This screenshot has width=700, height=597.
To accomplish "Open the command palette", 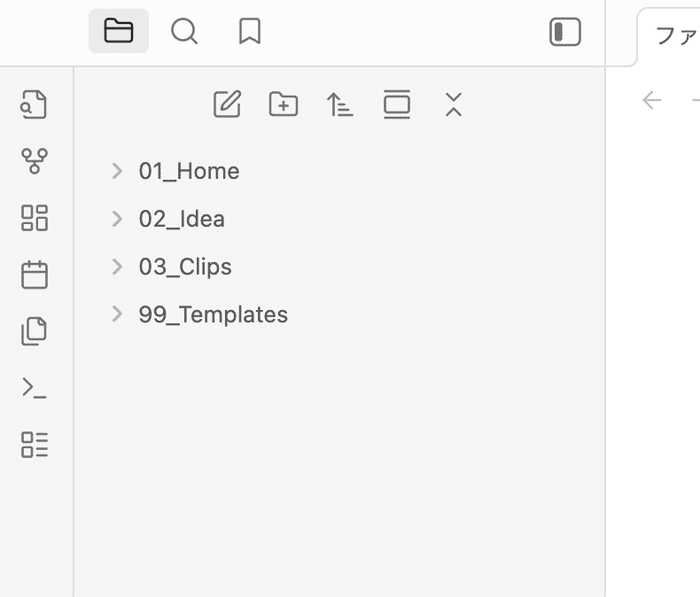I will tap(34, 388).
